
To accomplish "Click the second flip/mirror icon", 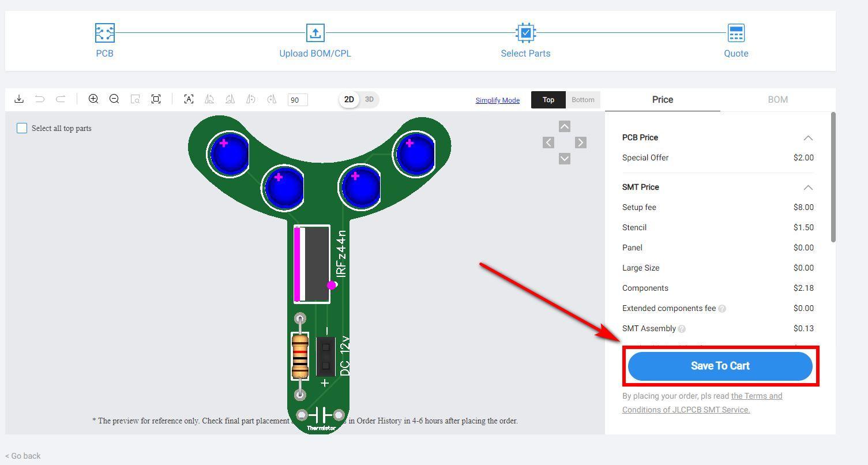I will (230, 99).
